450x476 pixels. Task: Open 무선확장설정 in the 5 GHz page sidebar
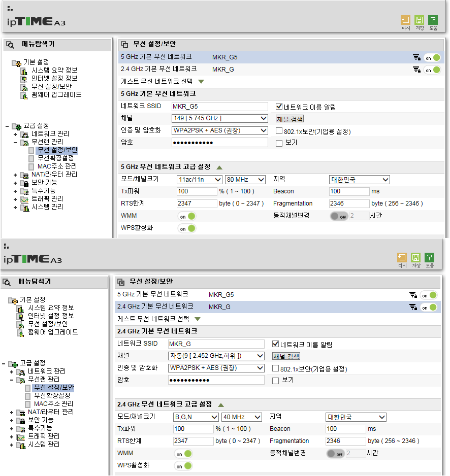pyautogui.click(x=55, y=158)
